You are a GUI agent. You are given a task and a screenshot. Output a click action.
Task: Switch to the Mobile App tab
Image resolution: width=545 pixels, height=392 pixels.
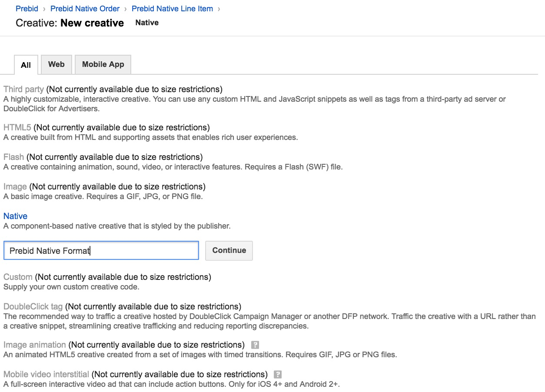pos(103,64)
